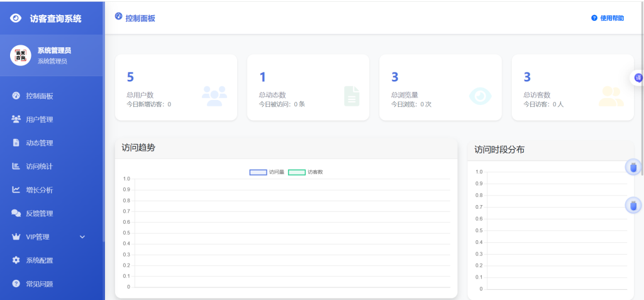Click the document icon on 总动态数 card
This screenshot has width=644, height=300.
click(x=352, y=96)
